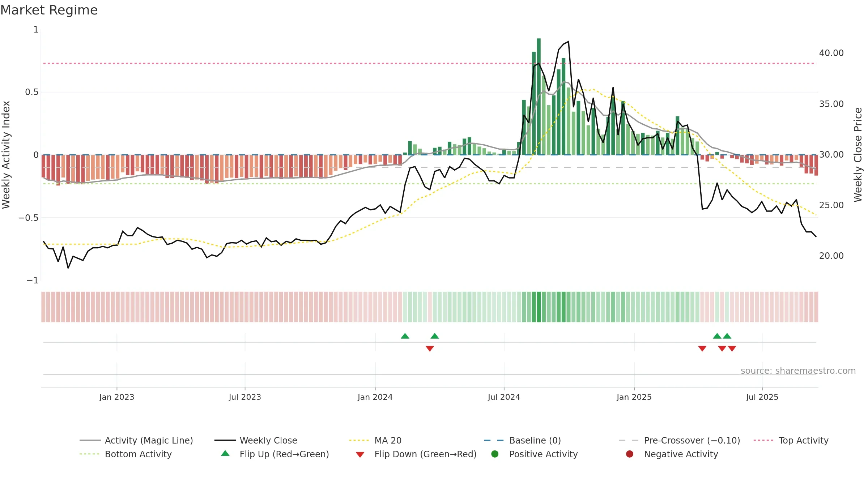Image resolution: width=868 pixels, height=488 pixels.
Task: Click the −0.5 activity axis tick label
Action: tap(29, 218)
